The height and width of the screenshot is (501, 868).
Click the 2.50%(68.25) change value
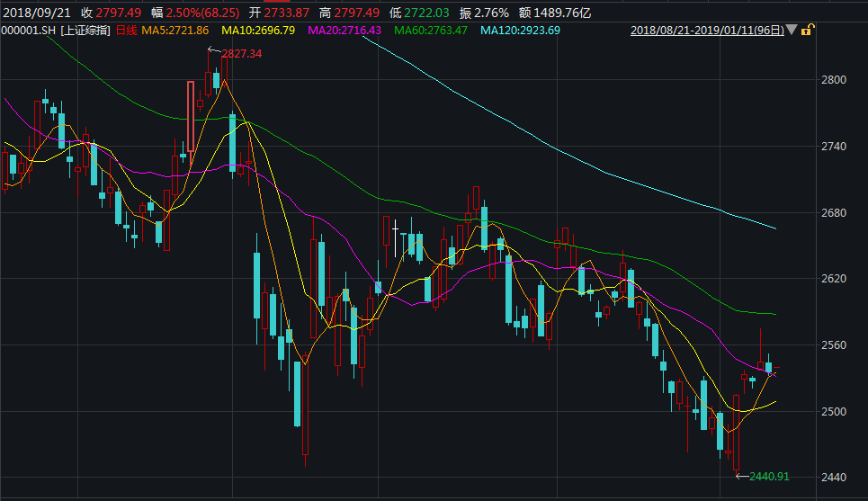tap(202, 13)
